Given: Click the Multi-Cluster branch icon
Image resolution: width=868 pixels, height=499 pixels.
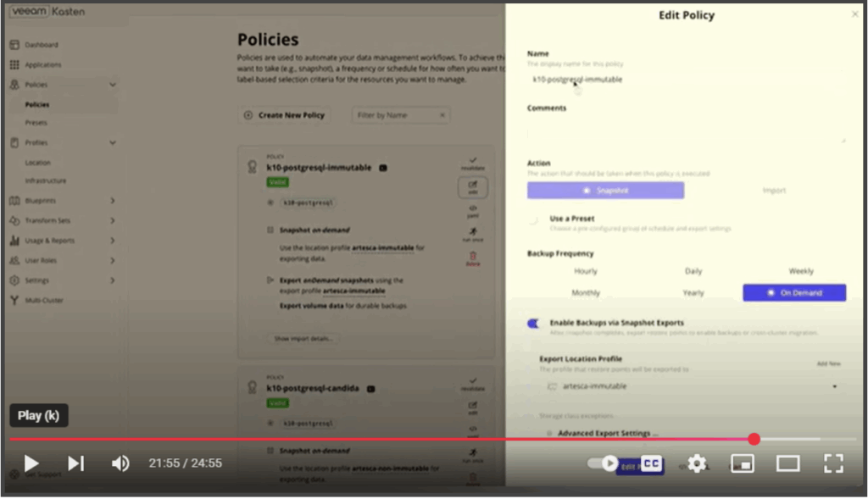Looking at the screenshot, I should (14, 301).
